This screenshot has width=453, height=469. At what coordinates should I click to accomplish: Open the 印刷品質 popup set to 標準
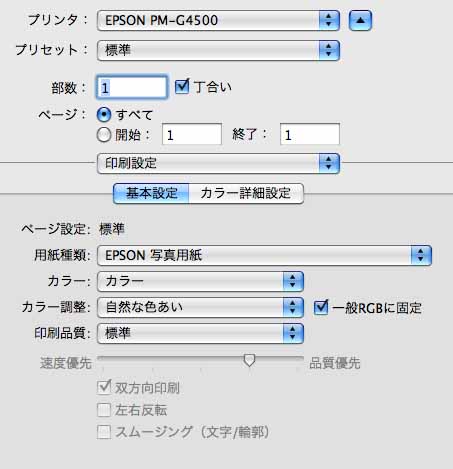200,333
